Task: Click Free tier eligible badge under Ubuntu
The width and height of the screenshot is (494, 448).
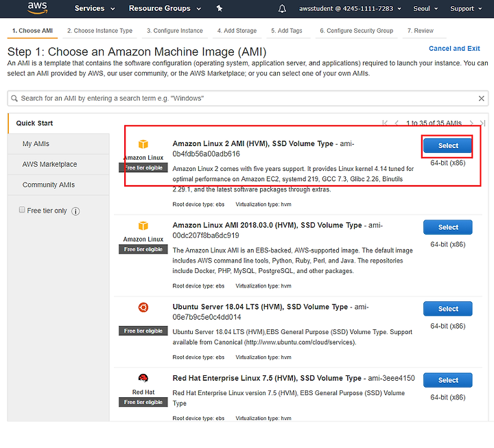Action: point(143,331)
